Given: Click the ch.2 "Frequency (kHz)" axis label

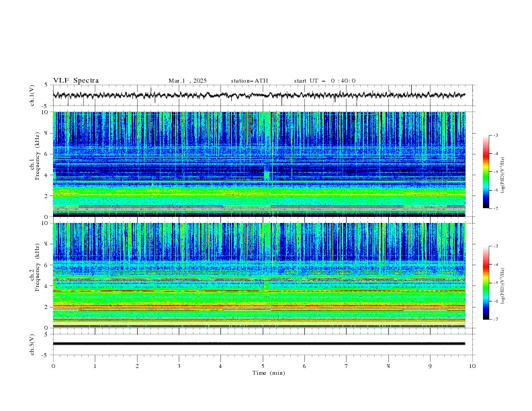Looking at the screenshot, I should (x=37, y=267).
